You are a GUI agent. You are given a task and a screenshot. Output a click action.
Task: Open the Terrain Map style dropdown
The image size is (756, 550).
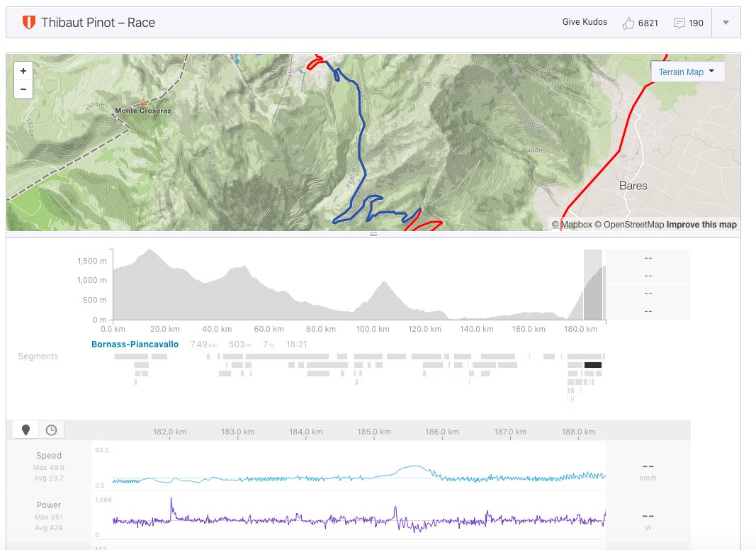point(687,72)
